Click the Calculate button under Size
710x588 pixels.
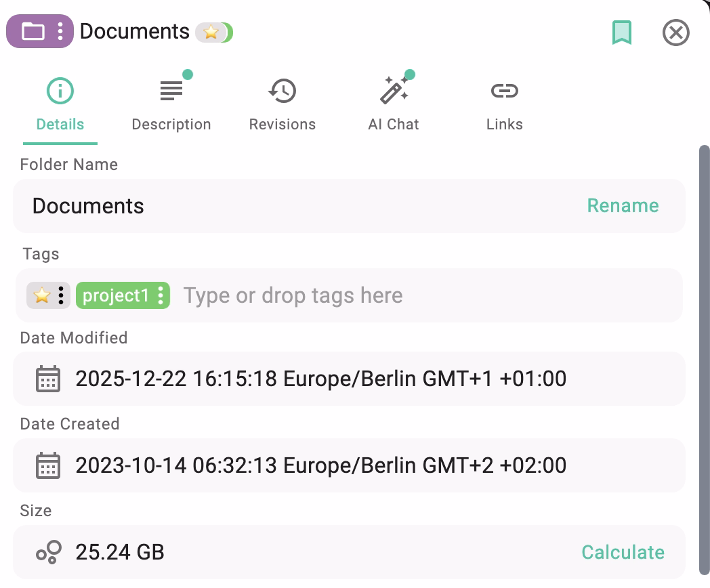click(x=622, y=552)
